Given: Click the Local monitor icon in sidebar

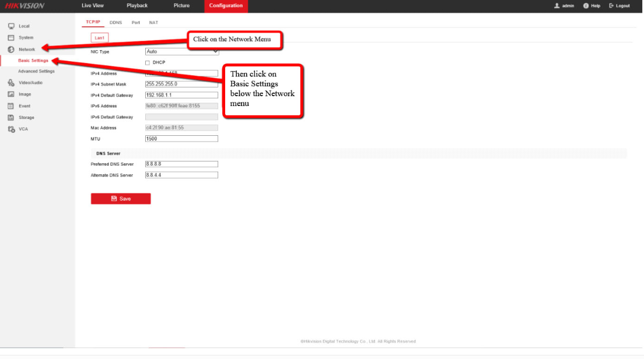Looking at the screenshot, I should click(10, 26).
